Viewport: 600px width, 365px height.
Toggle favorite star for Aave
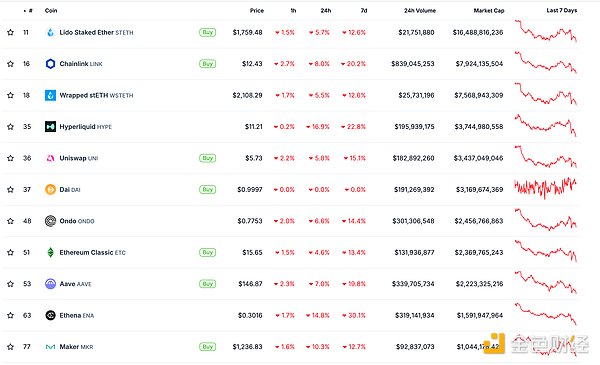10,284
